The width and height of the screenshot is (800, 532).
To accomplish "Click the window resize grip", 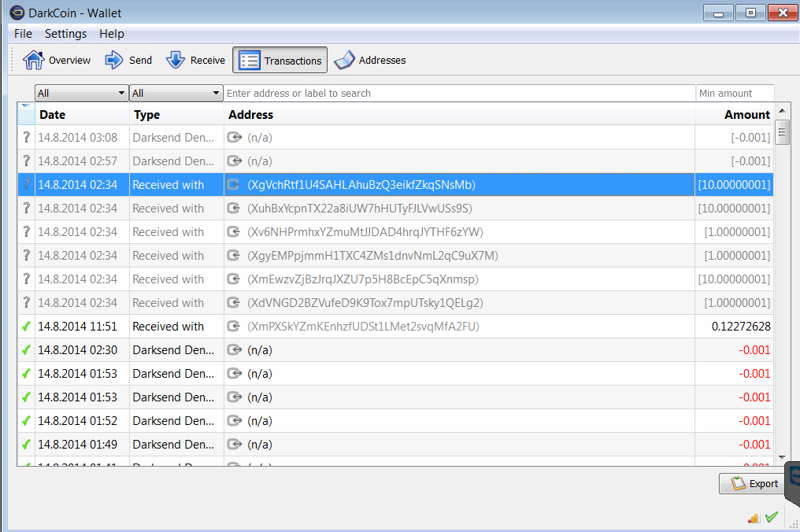I will pyautogui.click(x=794, y=524).
